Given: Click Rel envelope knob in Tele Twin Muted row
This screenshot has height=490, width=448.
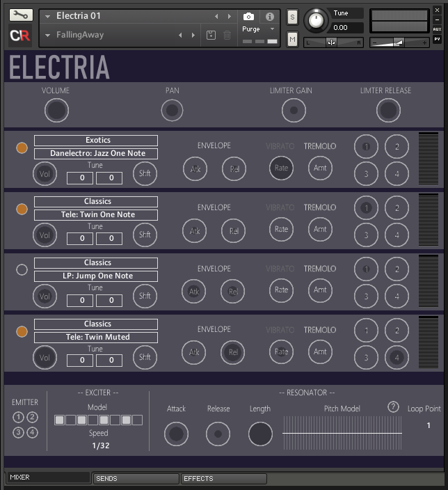Looking at the screenshot, I should point(233,352).
